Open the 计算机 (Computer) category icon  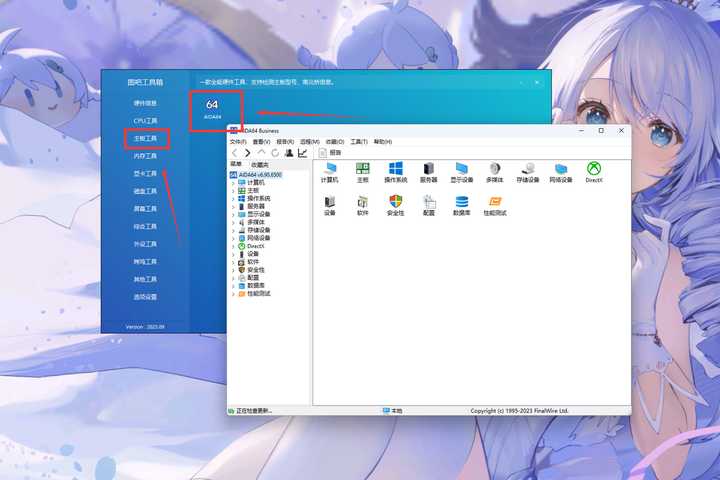pyautogui.click(x=329, y=173)
